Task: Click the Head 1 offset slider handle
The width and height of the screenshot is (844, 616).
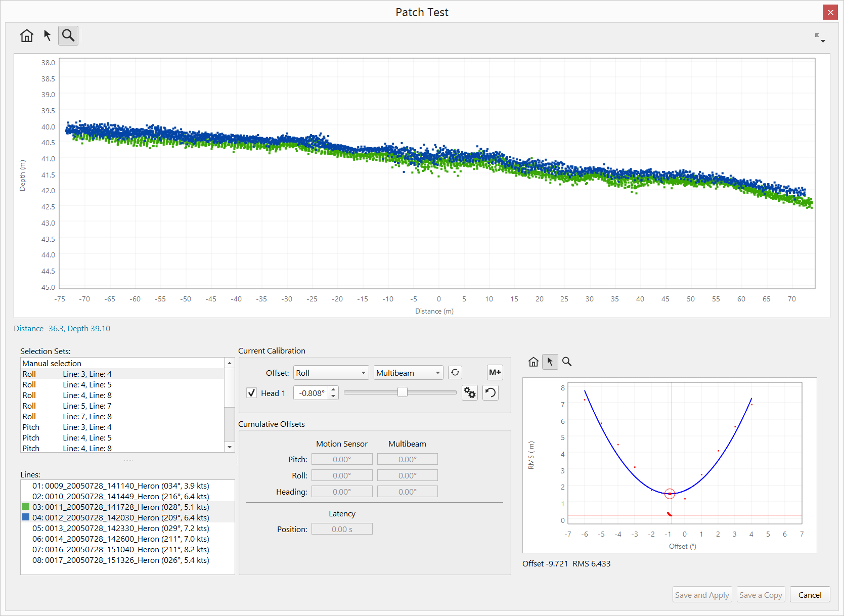Action: [403, 392]
